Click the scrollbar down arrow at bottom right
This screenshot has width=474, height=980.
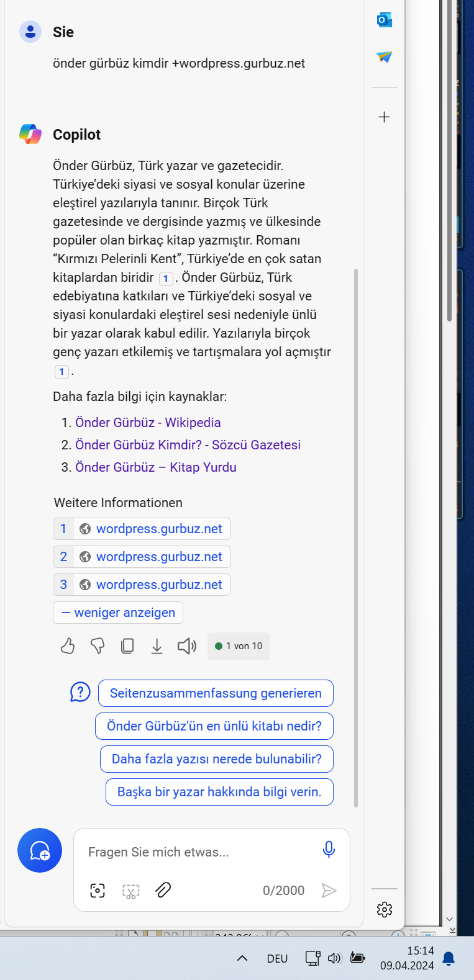pos(449,919)
